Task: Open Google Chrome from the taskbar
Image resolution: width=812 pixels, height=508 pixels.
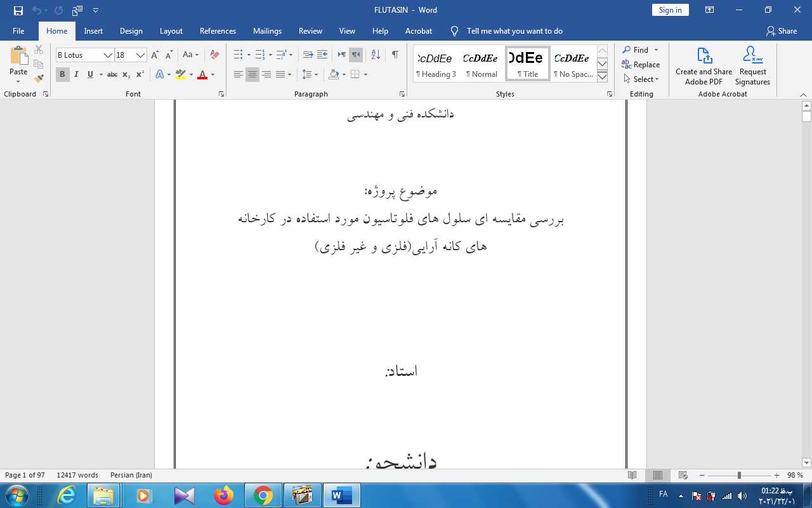Action: click(263, 495)
